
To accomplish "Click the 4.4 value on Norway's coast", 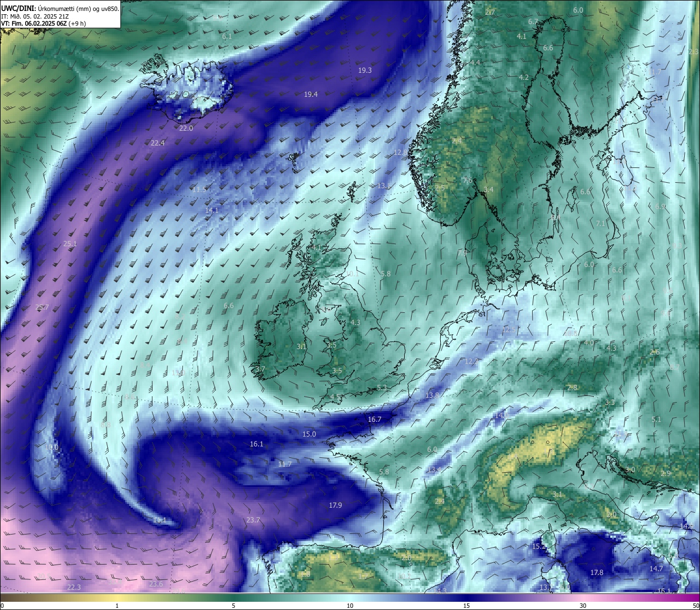I will click(x=475, y=63).
